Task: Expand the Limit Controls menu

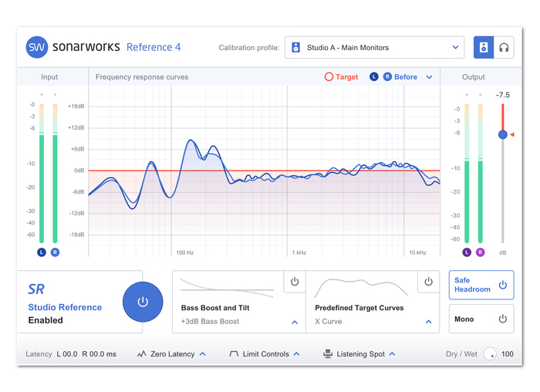Action: [x=296, y=353]
